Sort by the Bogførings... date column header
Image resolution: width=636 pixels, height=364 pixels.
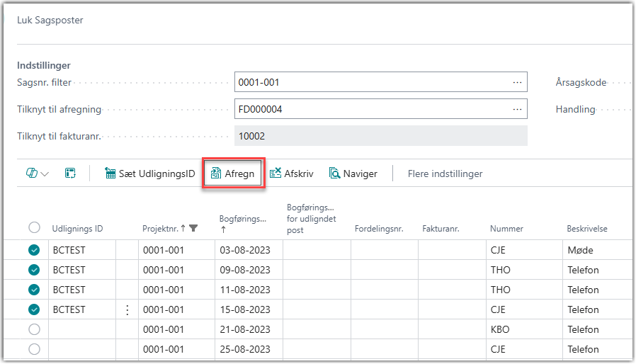[x=242, y=219]
